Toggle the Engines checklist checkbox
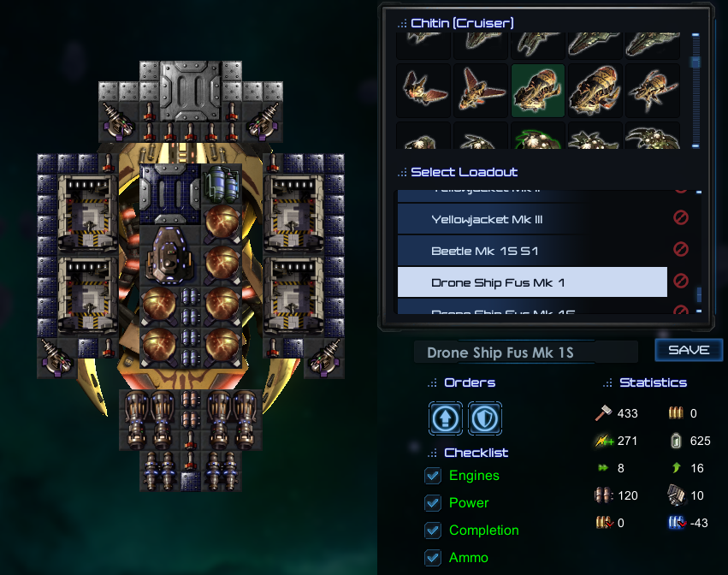This screenshot has width=728, height=575. (433, 476)
